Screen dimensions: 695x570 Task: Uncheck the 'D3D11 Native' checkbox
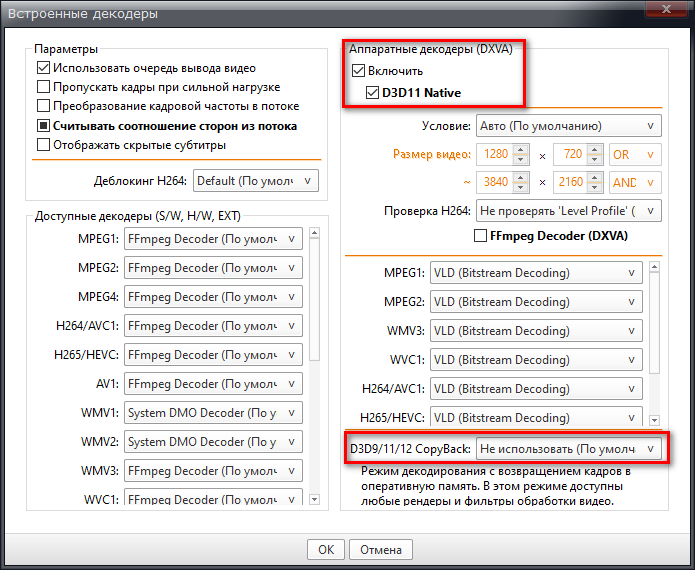tap(372, 93)
